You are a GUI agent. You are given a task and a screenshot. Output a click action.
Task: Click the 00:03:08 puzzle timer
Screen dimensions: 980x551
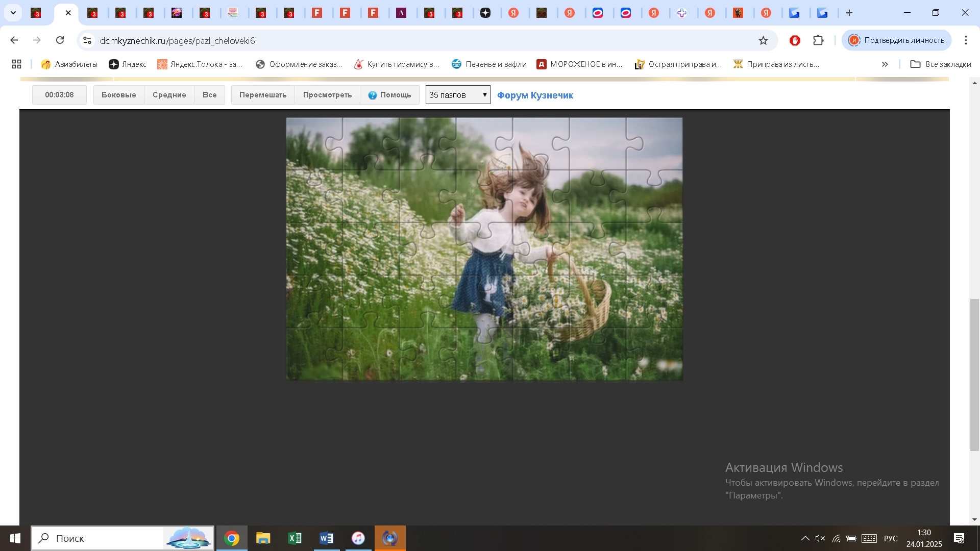pyautogui.click(x=59, y=95)
